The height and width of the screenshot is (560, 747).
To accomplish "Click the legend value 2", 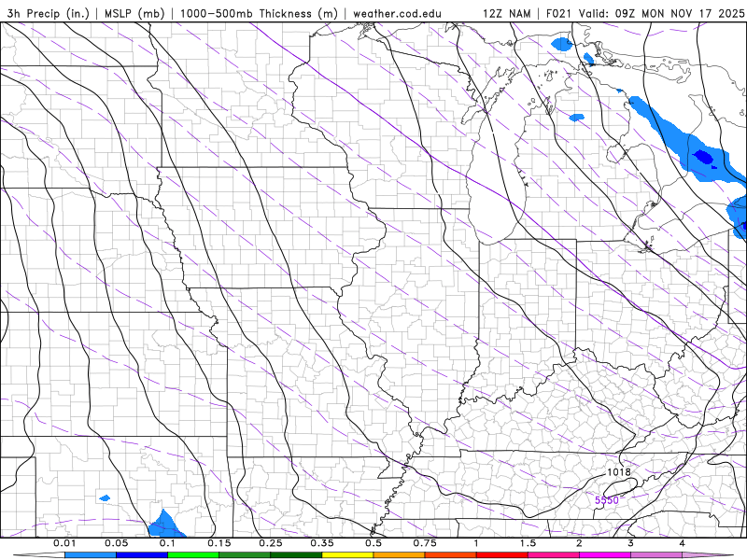I will click(x=579, y=543).
